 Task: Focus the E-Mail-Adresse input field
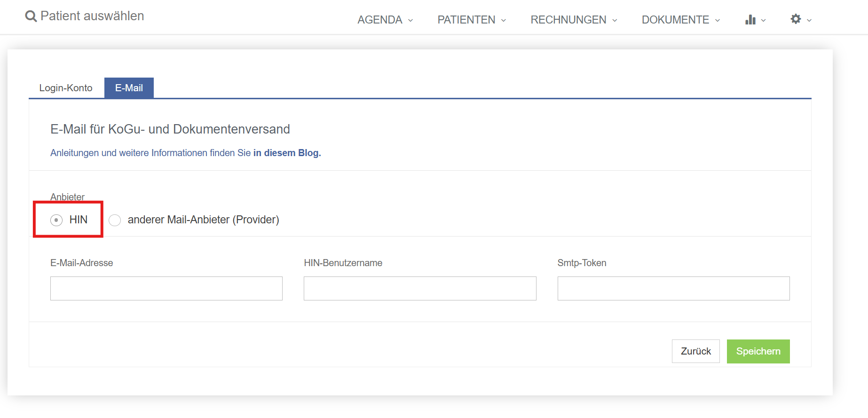coord(166,288)
